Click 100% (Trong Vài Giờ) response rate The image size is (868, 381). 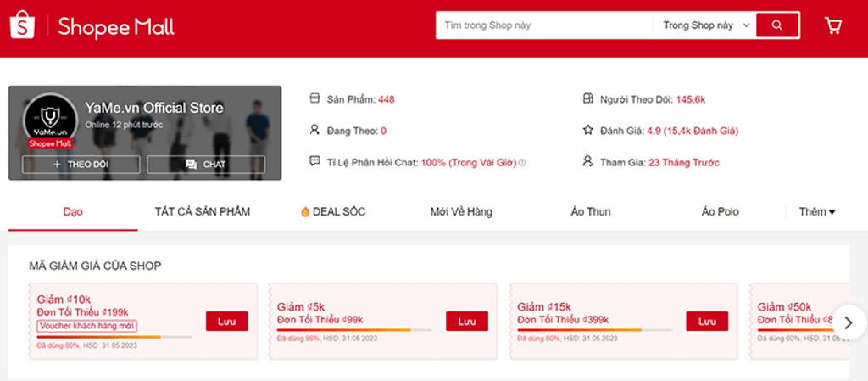(469, 163)
